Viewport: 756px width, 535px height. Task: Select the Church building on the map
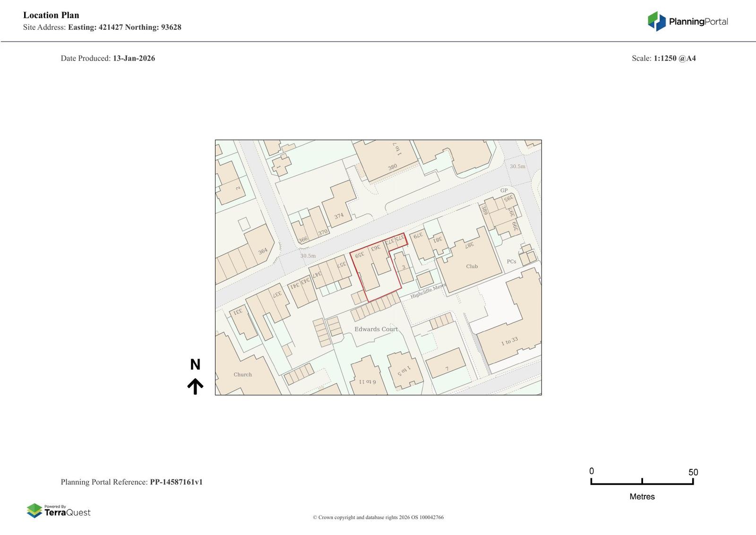(x=242, y=374)
